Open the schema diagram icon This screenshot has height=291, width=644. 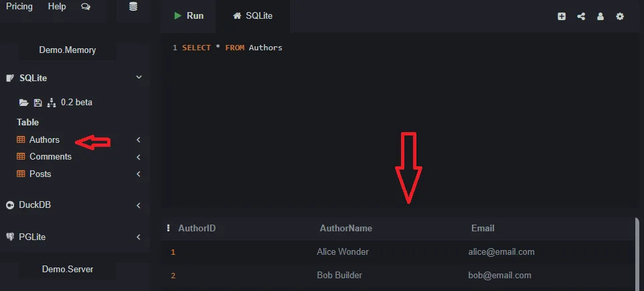[x=52, y=103]
